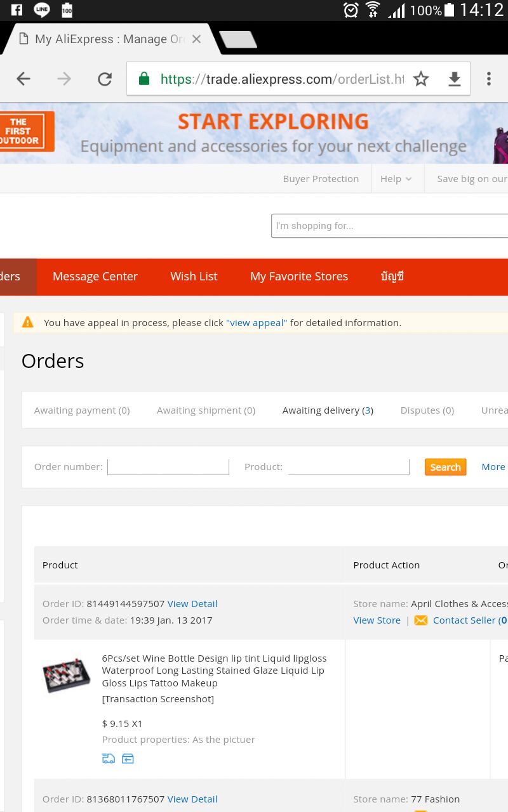Open Message Center tab

click(x=95, y=277)
